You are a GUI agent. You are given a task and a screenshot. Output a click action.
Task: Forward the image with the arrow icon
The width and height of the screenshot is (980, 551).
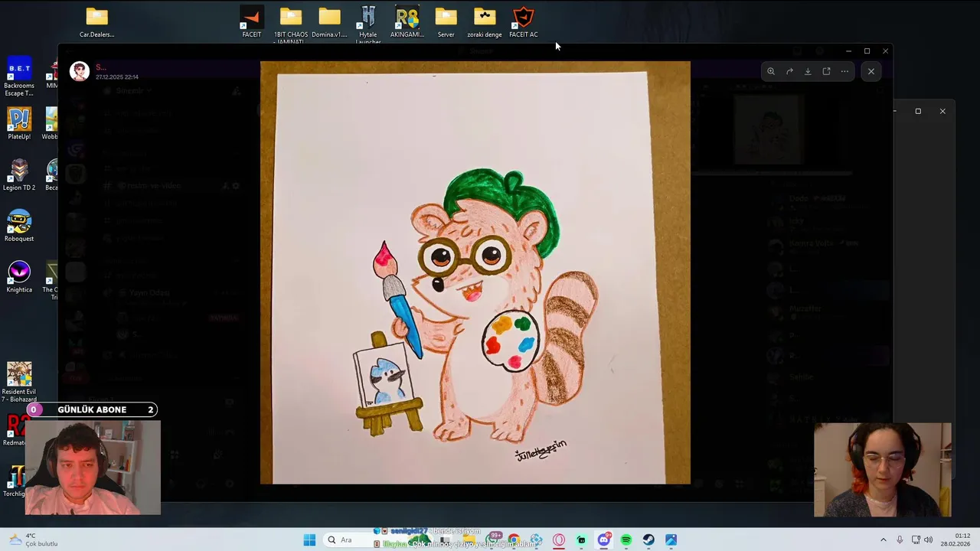pyautogui.click(x=789, y=71)
